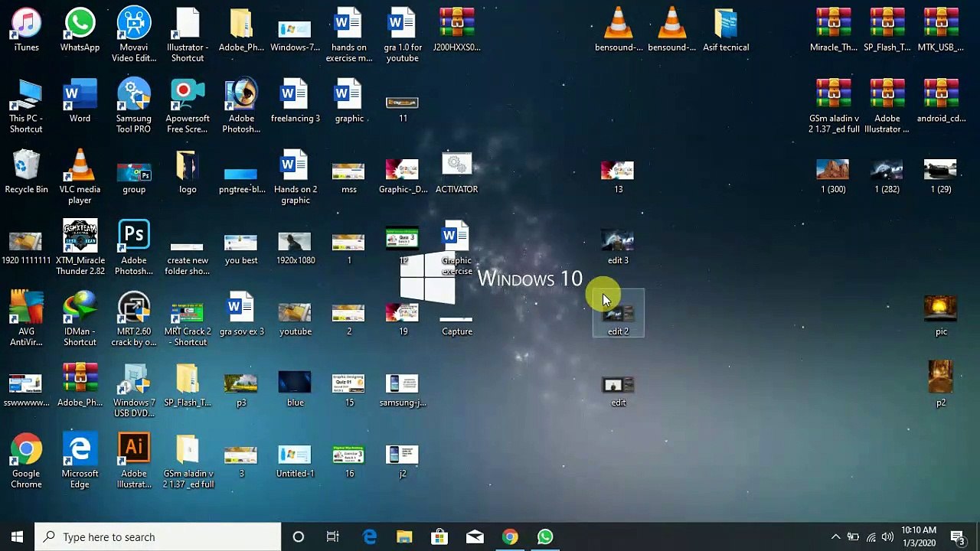This screenshot has width=980, height=551.
Task: Select the edit 2 image file
Action: (619, 315)
